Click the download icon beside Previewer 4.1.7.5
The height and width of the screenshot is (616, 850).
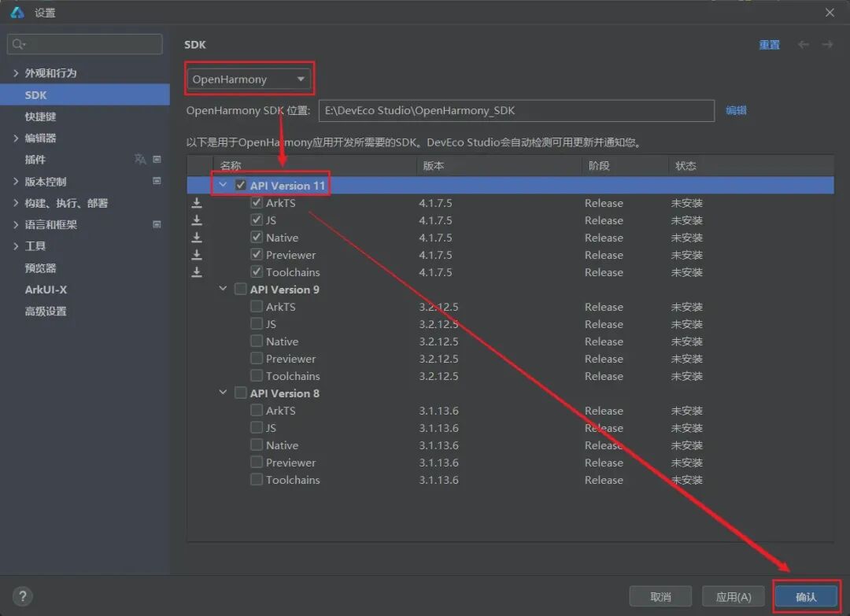(197, 255)
